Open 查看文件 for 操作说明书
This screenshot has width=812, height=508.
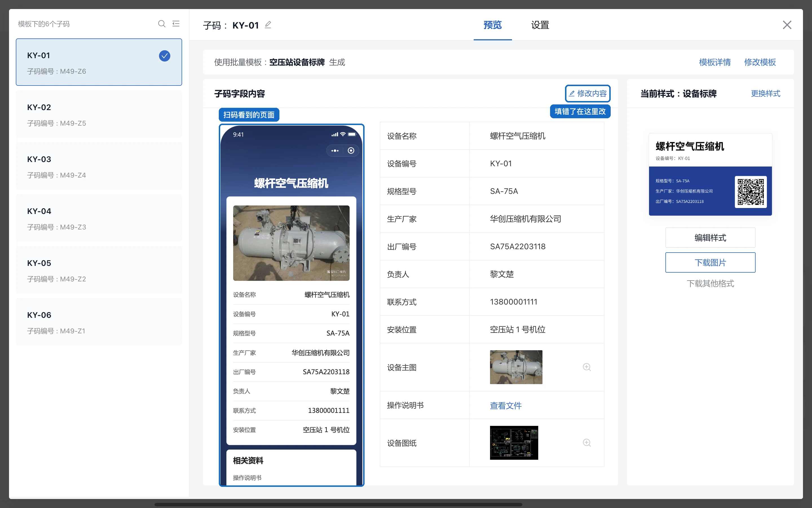506,406
